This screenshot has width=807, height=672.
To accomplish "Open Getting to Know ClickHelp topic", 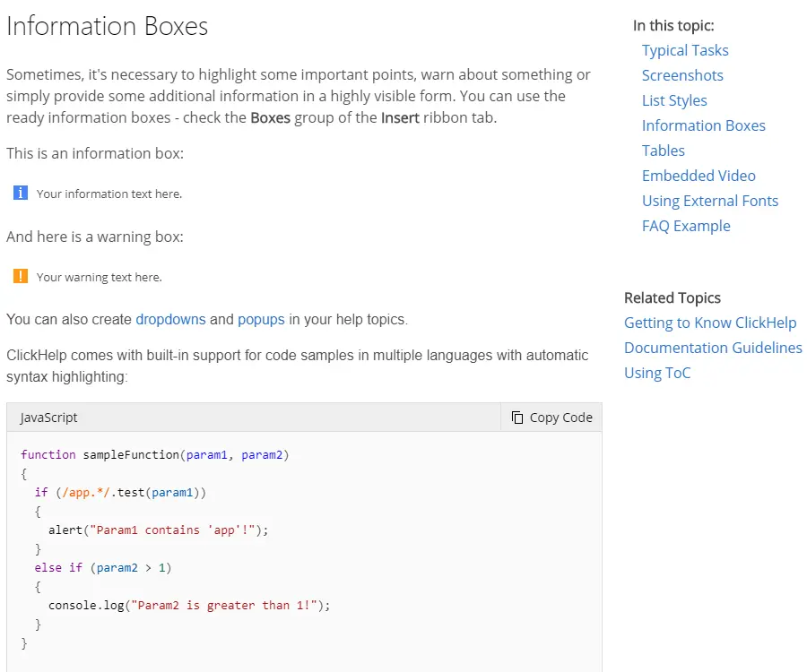I will [709, 323].
